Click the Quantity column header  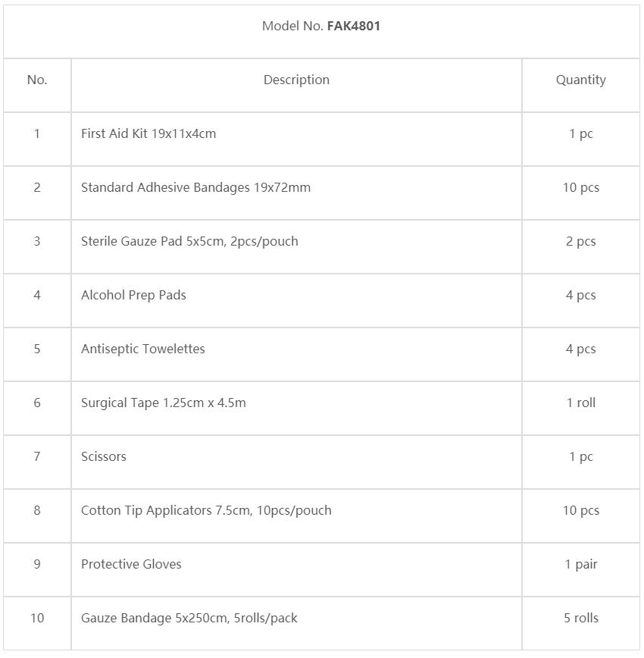pyautogui.click(x=580, y=80)
